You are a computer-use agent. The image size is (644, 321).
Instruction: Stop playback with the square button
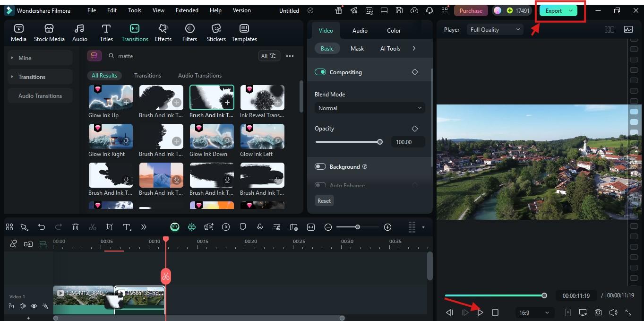pos(495,312)
